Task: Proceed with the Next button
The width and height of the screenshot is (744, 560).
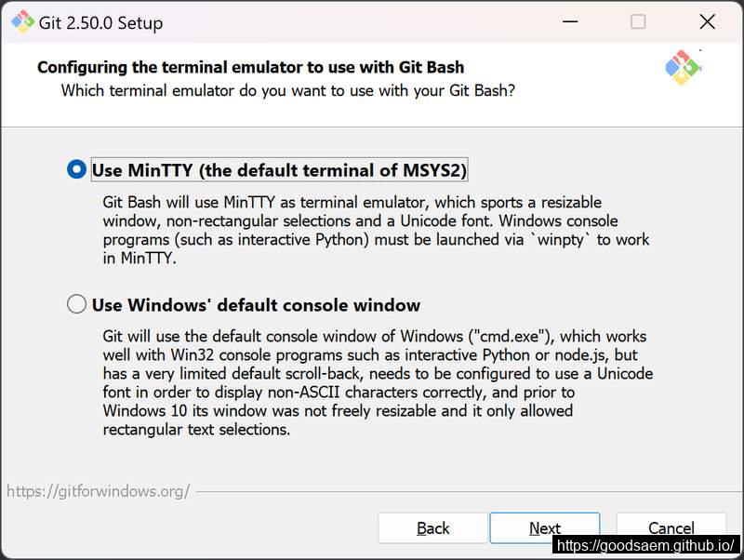Action: pos(545,527)
